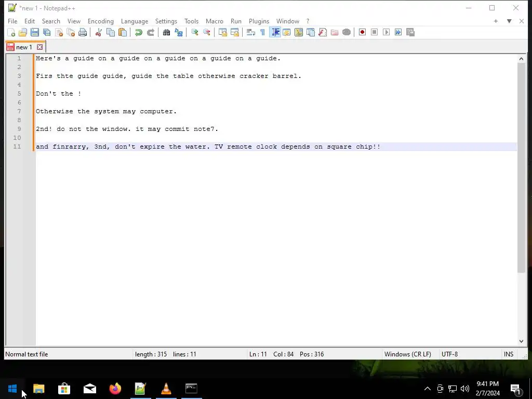Image resolution: width=532 pixels, height=399 pixels.
Task: Open the Window menu
Action: pyautogui.click(x=288, y=21)
